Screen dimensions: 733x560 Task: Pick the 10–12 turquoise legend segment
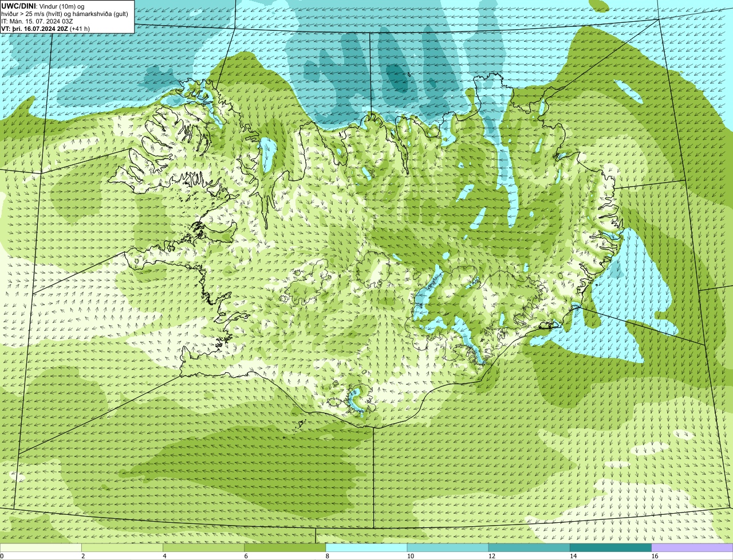pos(448,548)
